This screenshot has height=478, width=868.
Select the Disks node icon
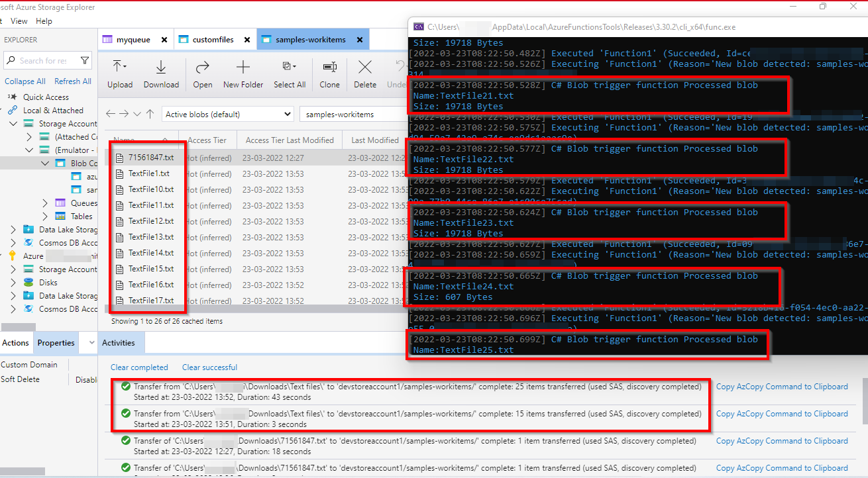click(x=28, y=283)
